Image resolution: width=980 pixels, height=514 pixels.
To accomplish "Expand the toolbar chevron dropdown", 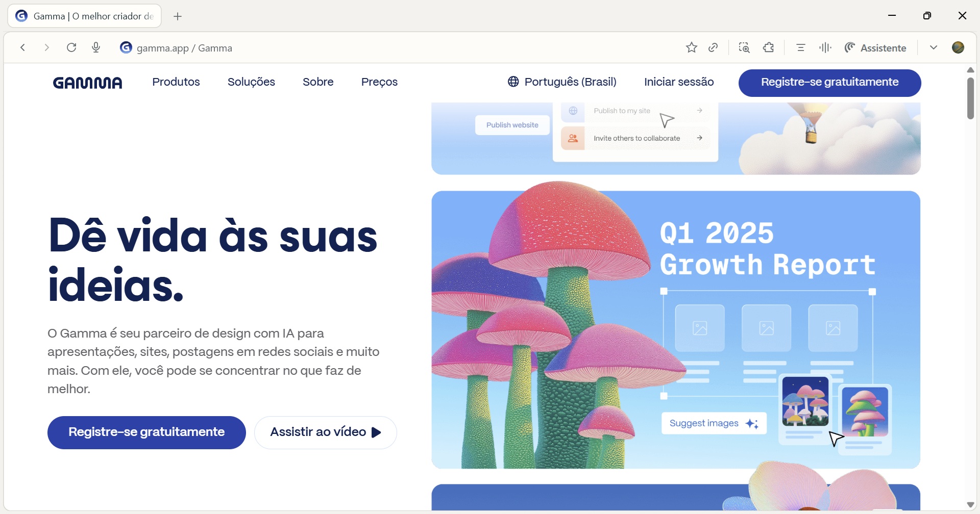I will point(934,47).
